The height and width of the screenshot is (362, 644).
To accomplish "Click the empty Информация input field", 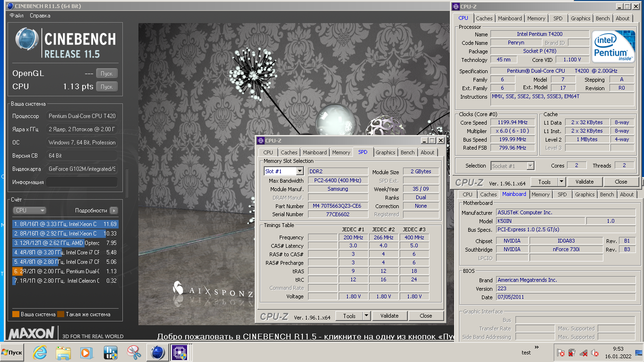I will click(82, 182).
